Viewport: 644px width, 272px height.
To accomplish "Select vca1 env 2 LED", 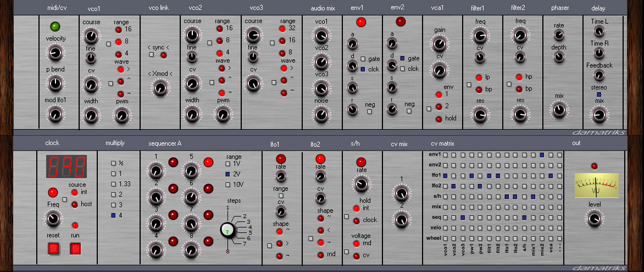I will [x=438, y=107].
